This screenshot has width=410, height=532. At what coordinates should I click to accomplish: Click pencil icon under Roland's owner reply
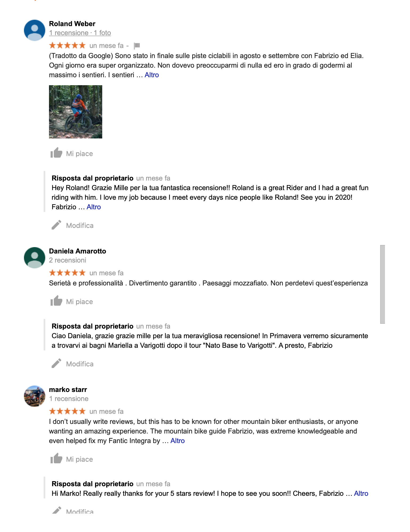56,225
